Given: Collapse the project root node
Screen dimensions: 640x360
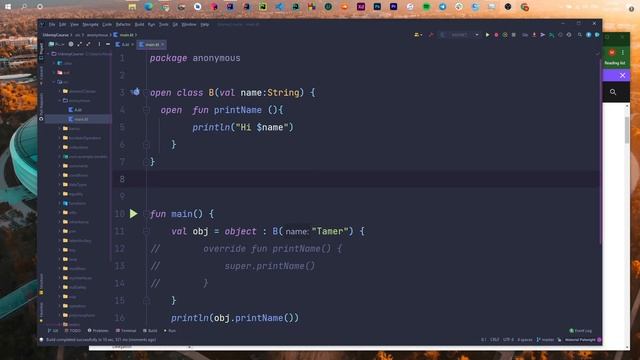Looking at the screenshot, I should (49, 53).
